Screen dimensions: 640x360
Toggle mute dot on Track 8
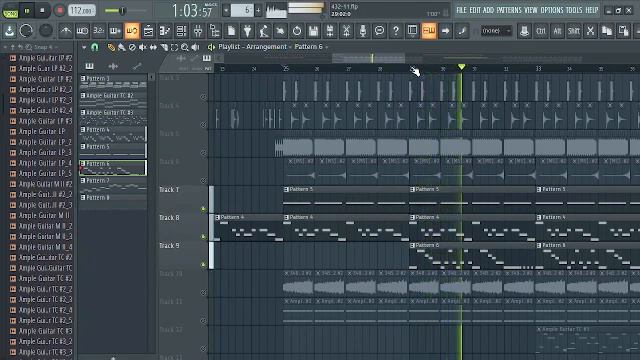pos(203,237)
